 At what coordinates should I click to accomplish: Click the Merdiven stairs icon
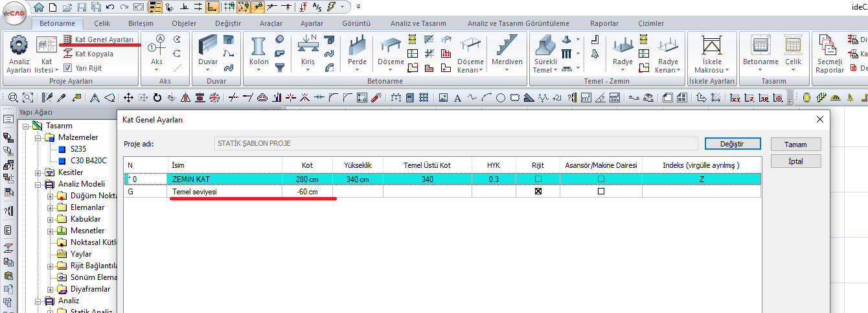507,47
